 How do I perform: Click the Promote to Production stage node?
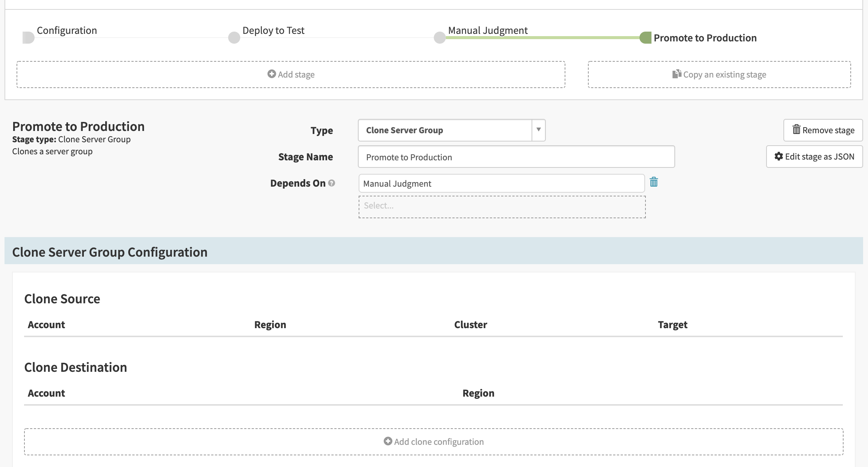click(645, 38)
